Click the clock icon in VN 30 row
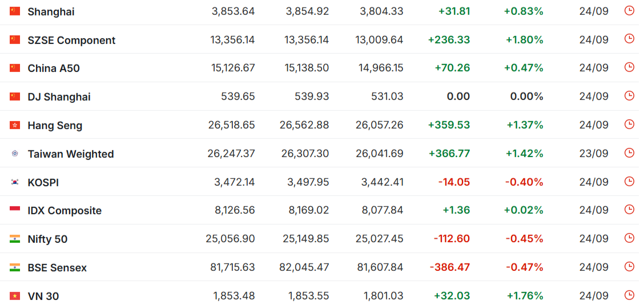 coord(629,295)
